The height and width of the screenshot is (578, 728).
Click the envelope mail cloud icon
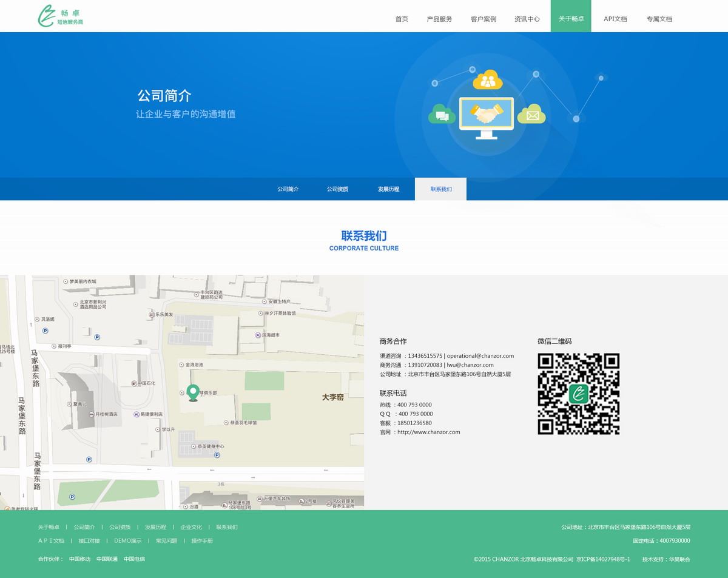(x=531, y=113)
